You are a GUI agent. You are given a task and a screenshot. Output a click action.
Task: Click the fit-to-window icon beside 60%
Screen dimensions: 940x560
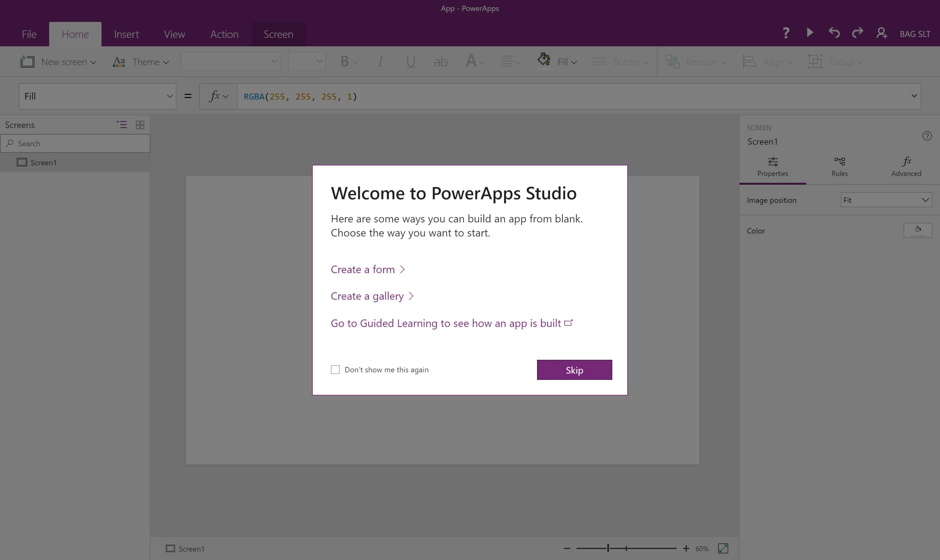pyautogui.click(x=723, y=548)
